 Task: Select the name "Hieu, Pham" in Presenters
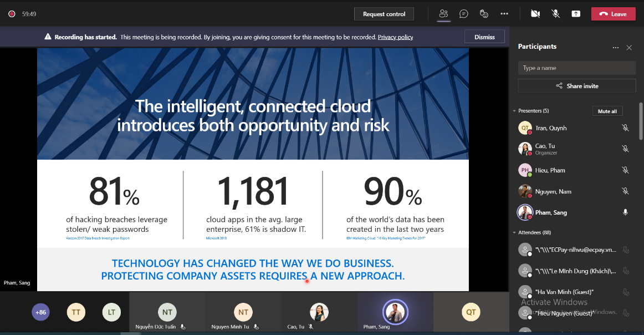coord(550,170)
